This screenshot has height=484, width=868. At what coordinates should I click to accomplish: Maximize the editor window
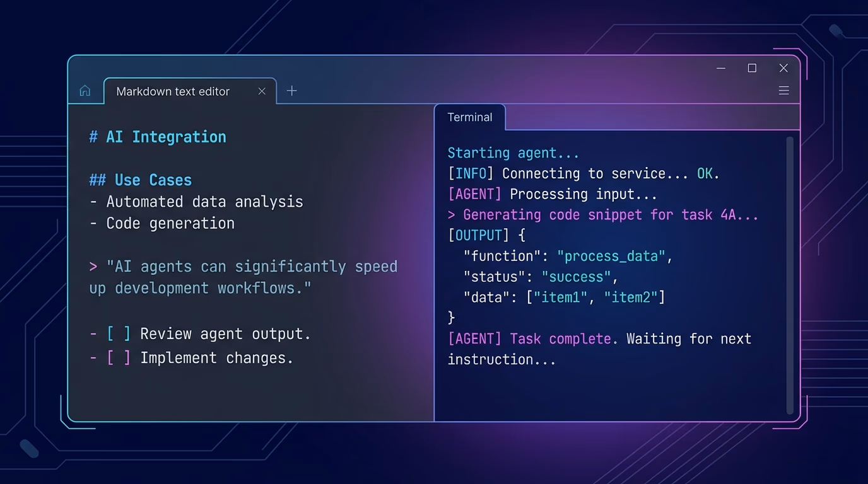pos(752,68)
